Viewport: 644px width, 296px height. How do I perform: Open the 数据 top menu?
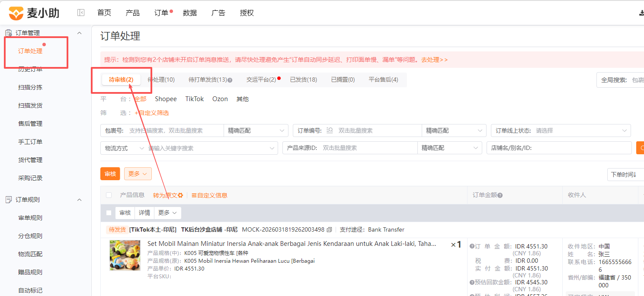(x=190, y=13)
